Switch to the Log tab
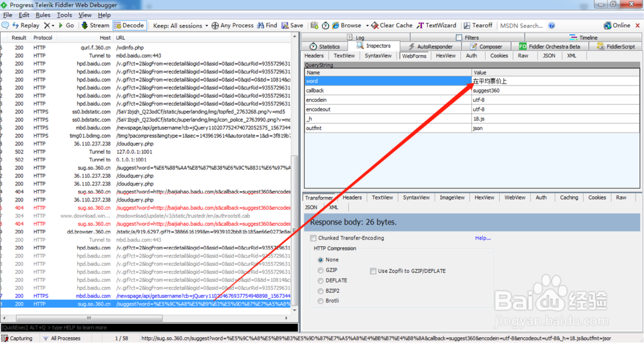This screenshot has height=343, width=644. (x=355, y=37)
